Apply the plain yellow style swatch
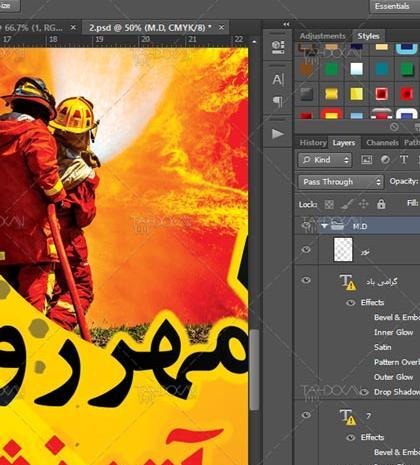Image resolution: width=420 pixels, height=465 pixels. (356, 94)
